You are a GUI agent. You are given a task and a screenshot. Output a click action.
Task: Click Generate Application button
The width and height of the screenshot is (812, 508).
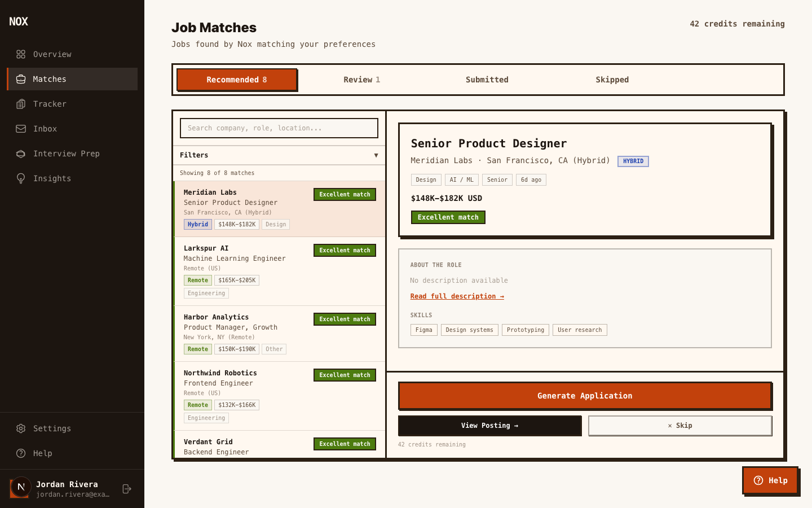[x=585, y=396]
